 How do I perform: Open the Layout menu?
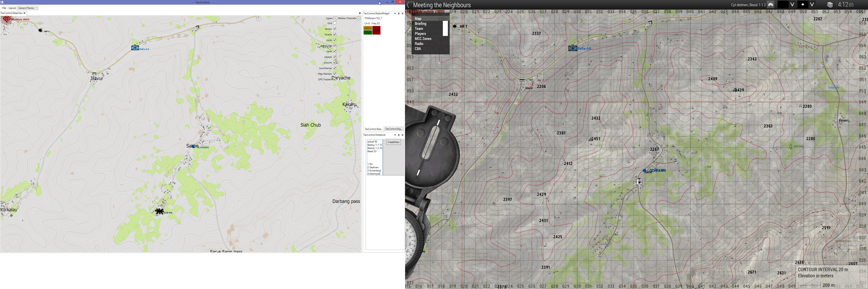12,8
